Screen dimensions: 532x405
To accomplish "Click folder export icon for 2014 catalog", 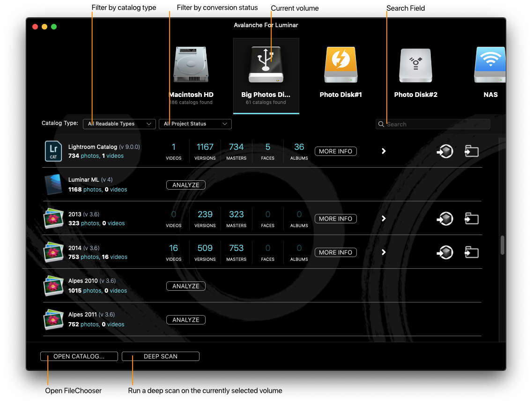I will point(472,252).
